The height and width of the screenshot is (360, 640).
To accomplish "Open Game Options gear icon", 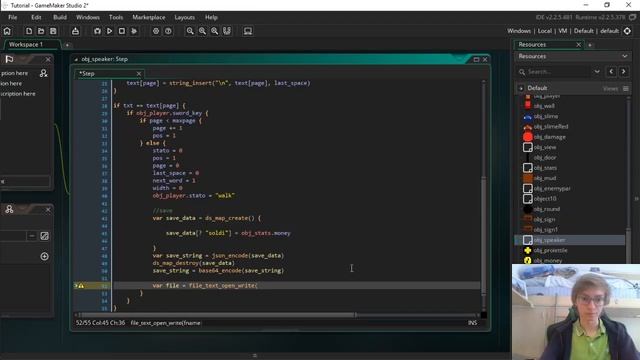I will point(156,31).
